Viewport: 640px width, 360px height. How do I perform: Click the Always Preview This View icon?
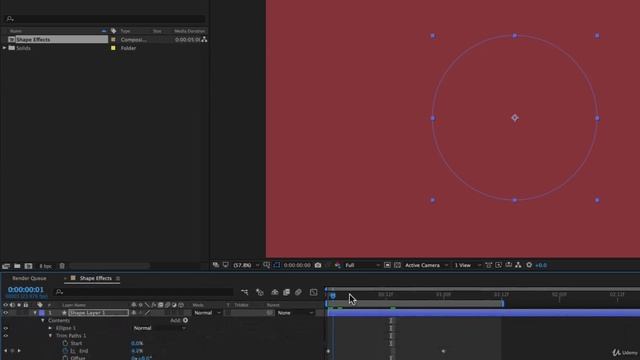pyautogui.click(x=216, y=265)
